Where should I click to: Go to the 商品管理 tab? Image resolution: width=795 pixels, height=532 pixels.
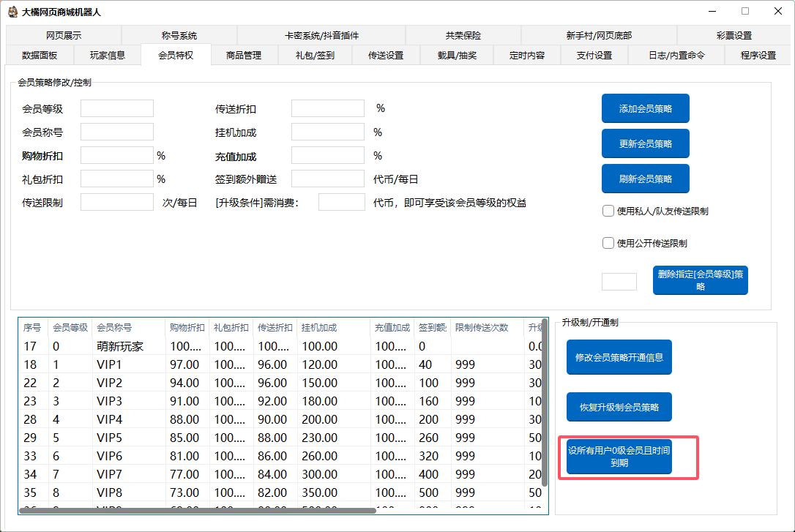click(x=244, y=55)
